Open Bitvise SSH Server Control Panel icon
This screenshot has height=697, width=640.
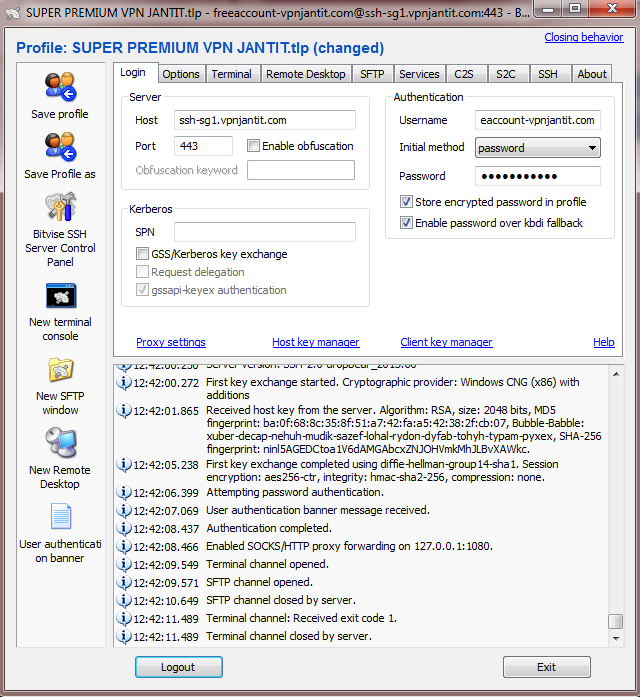[x=60, y=207]
